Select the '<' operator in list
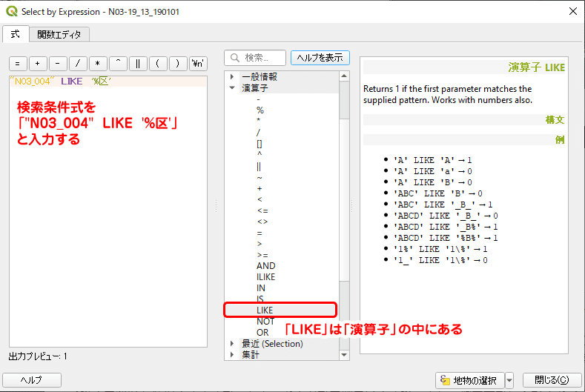 tap(260, 199)
